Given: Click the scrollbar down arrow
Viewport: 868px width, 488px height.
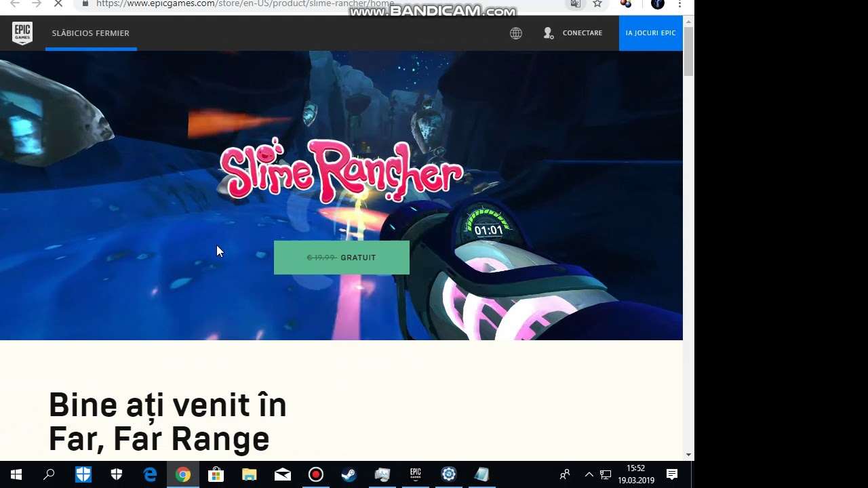Looking at the screenshot, I should tap(688, 455).
